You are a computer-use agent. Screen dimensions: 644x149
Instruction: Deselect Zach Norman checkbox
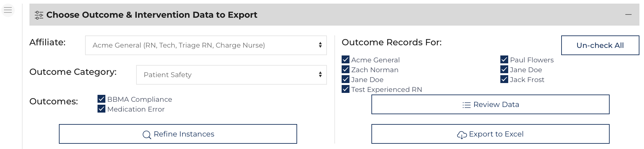[346, 70]
